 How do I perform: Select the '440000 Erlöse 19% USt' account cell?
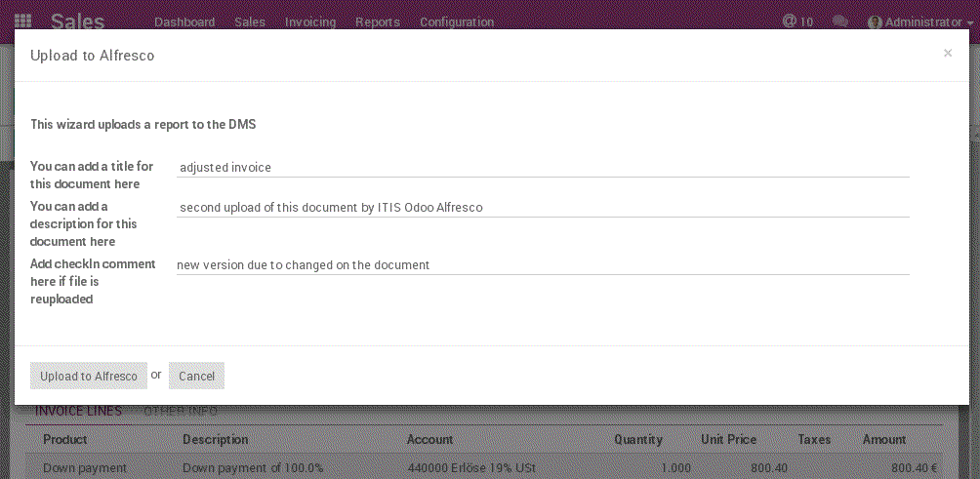471,467
